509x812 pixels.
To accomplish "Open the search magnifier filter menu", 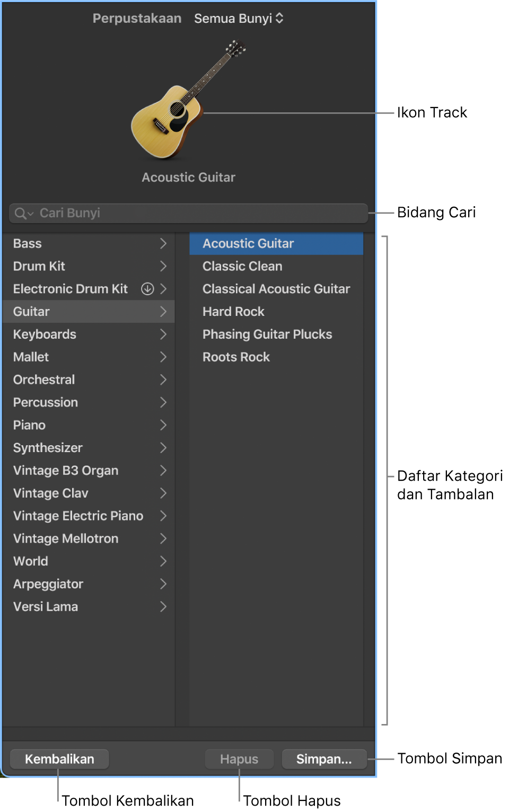I will [23, 213].
